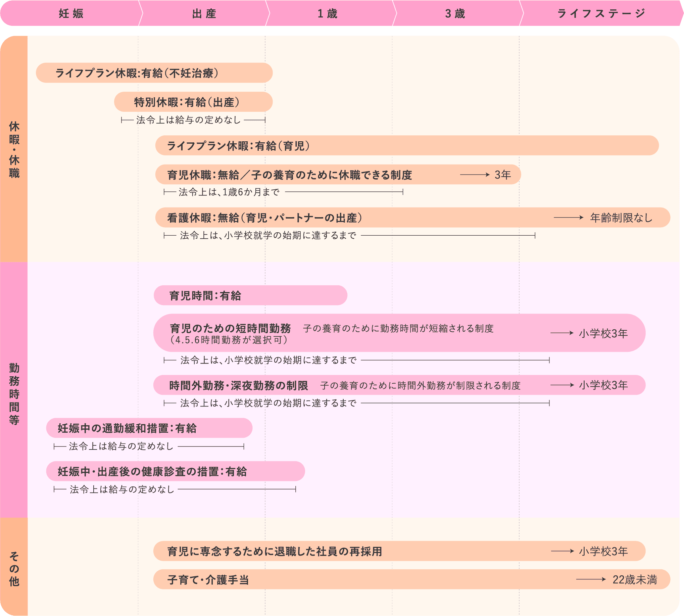684x616 pixels.
Task: Select 妊娠中の通勤緩和措置:有給 bar
Action: pyautogui.click(x=149, y=428)
